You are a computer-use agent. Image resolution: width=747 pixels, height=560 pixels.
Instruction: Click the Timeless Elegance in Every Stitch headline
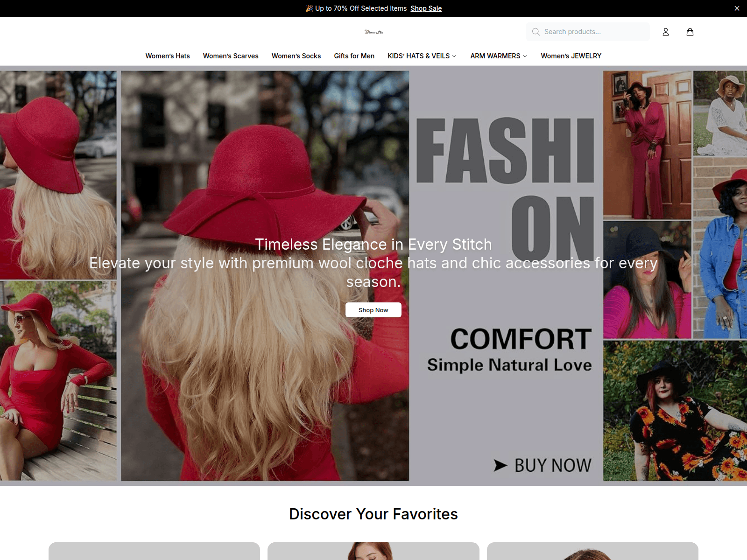(373, 244)
